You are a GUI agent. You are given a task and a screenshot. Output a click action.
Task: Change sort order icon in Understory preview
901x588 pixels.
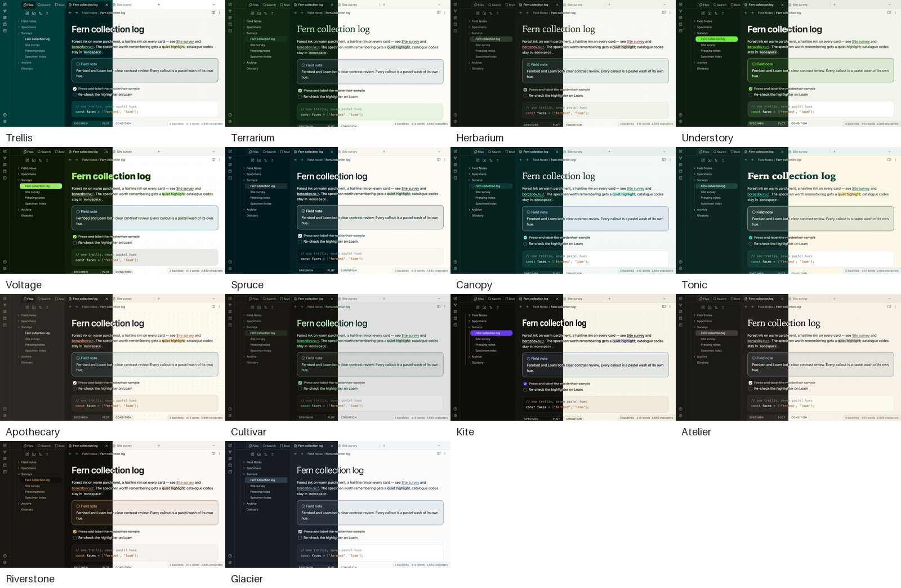point(716,13)
